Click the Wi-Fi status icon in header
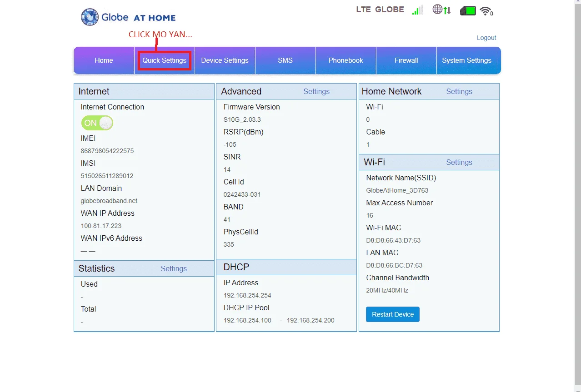Image resolution: width=581 pixels, height=392 pixels. click(x=486, y=11)
